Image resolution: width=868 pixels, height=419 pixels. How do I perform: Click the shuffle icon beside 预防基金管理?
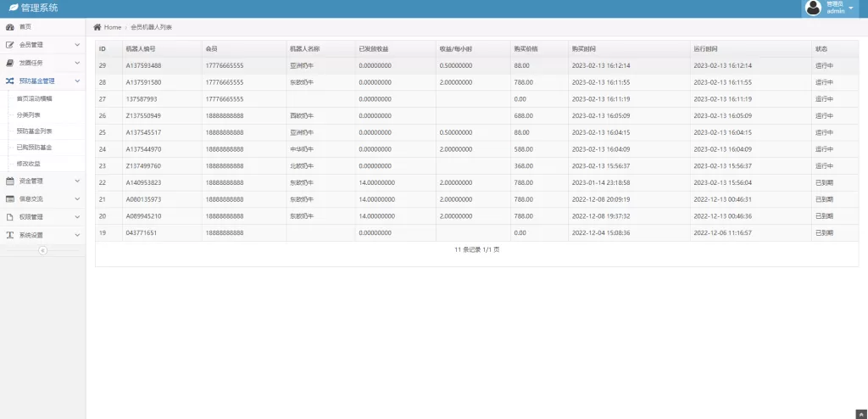pos(9,81)
